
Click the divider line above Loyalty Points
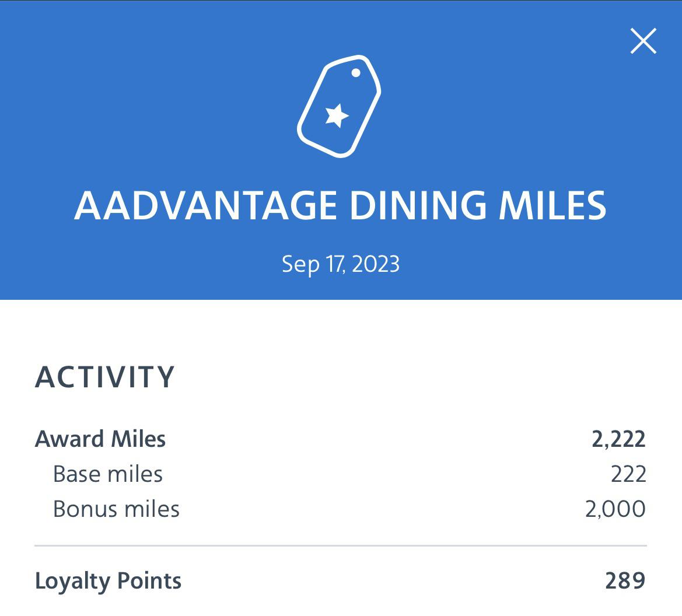click(341, 545)
